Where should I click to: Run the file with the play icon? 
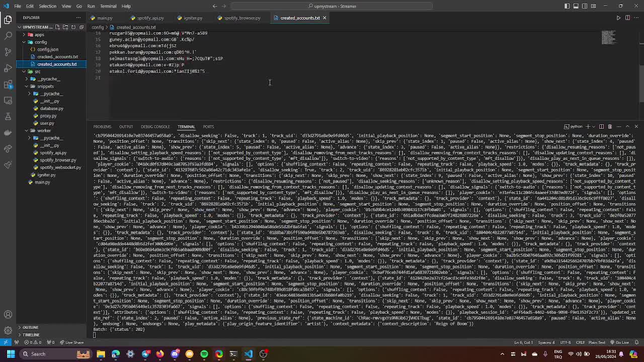(618, 18)
